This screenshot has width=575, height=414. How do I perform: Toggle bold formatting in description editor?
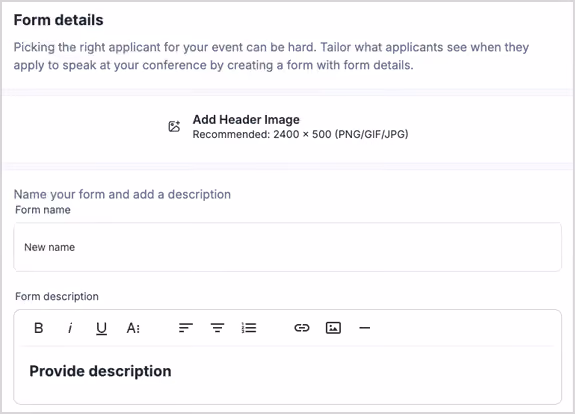coord(39,327)
